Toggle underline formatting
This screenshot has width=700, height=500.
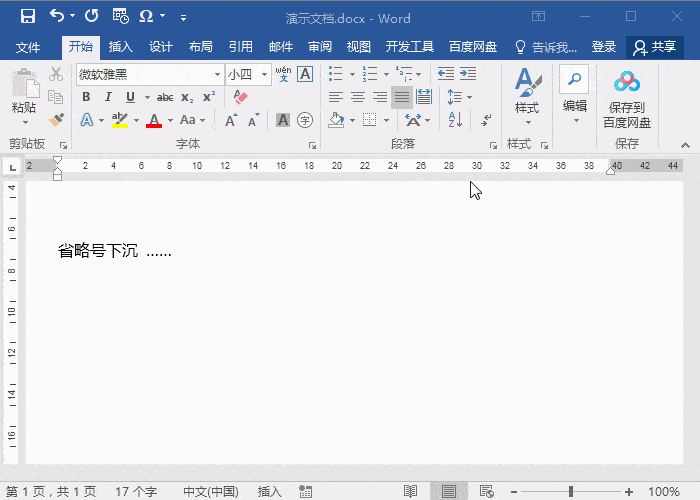(x=130, y=97)
